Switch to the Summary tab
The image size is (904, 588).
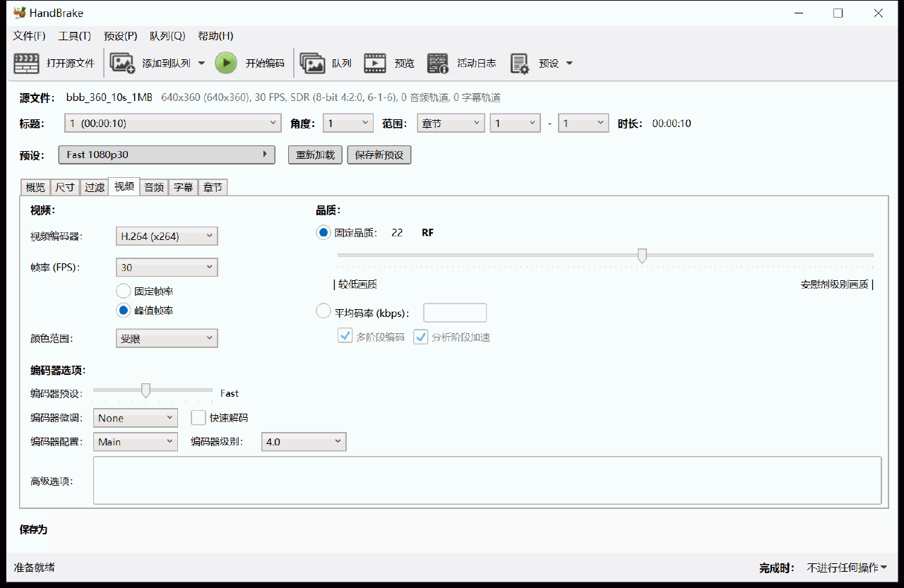point(35,187)
